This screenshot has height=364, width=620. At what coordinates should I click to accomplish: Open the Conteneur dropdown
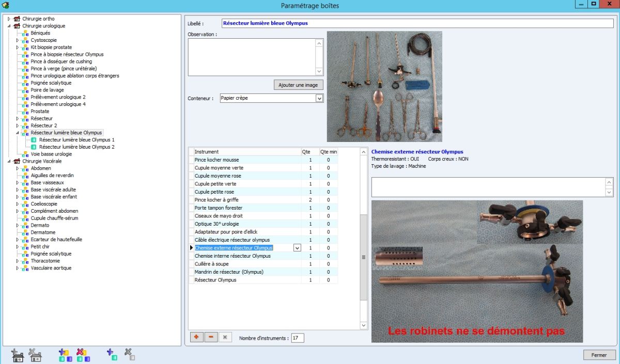point(319,98)
